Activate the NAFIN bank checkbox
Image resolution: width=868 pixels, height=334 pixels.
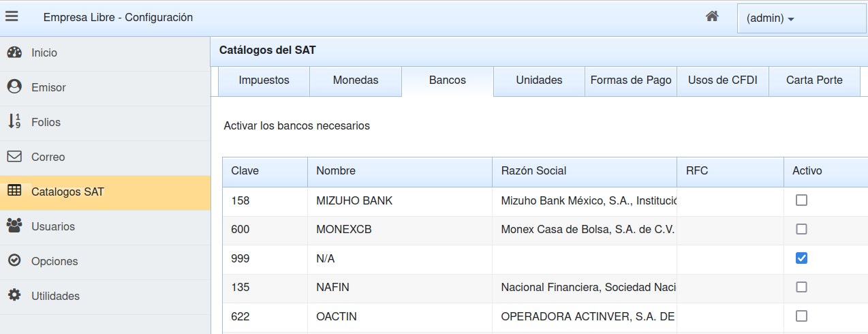(801, 287)
